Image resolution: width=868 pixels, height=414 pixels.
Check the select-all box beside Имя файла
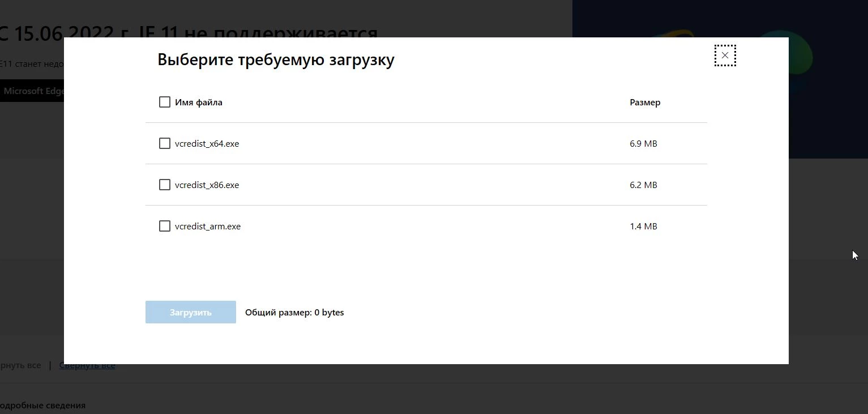(x=165, y=102)
